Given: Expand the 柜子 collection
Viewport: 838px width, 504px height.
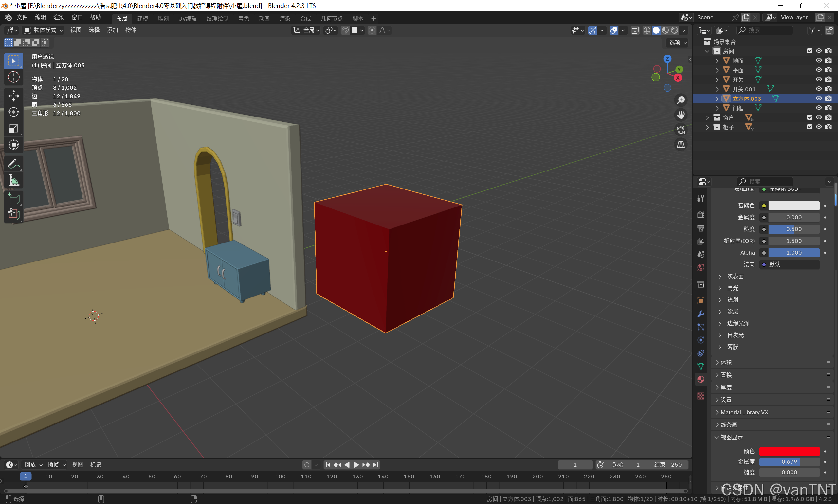Looking at the screenshot, I should (708, 127).
